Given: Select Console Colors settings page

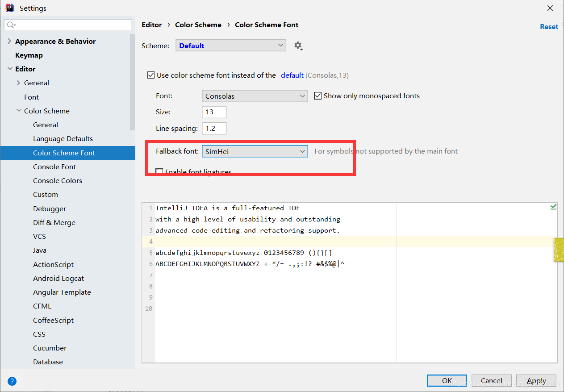Looking at the screenshot, I should (x=58, y=180).
